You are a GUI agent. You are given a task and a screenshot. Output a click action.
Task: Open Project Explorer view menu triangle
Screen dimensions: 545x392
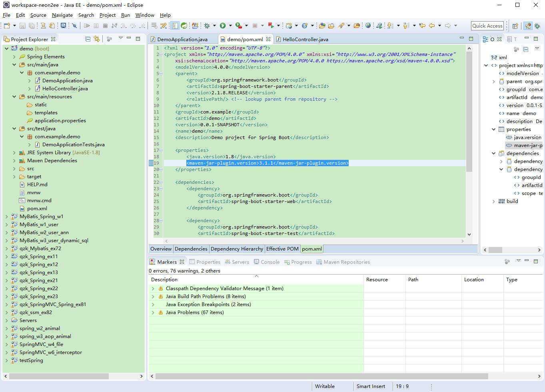120,38
